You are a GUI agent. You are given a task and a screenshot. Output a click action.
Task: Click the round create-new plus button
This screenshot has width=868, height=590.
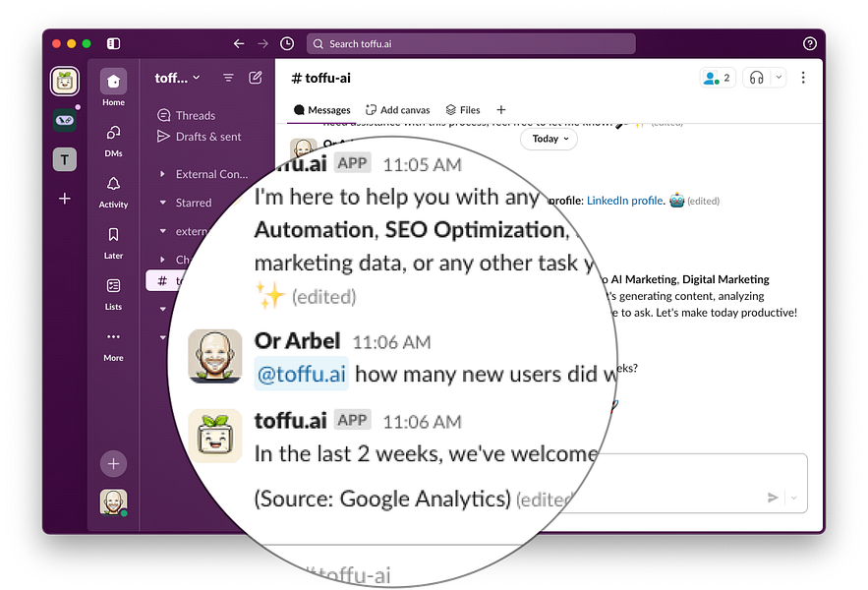coord(113,464)
